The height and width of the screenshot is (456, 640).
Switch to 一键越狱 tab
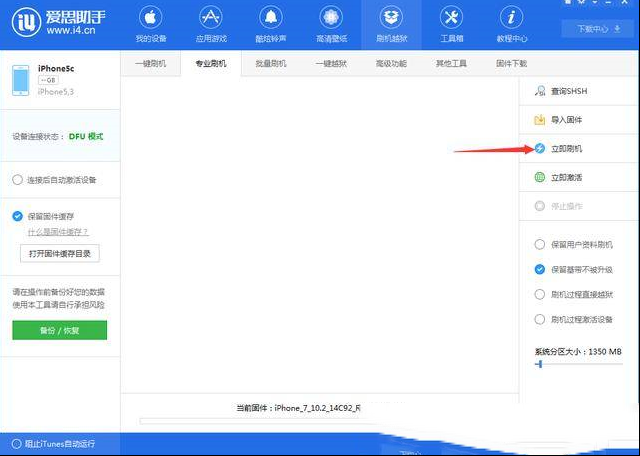331,64
